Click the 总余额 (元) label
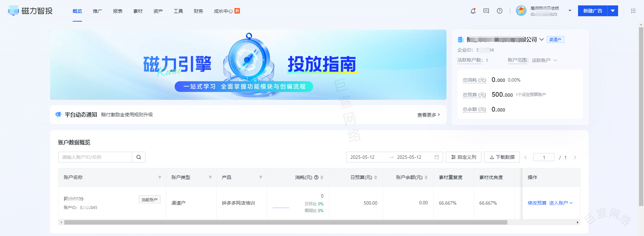Viewport: 644px width, 236px height. [474, 110]
